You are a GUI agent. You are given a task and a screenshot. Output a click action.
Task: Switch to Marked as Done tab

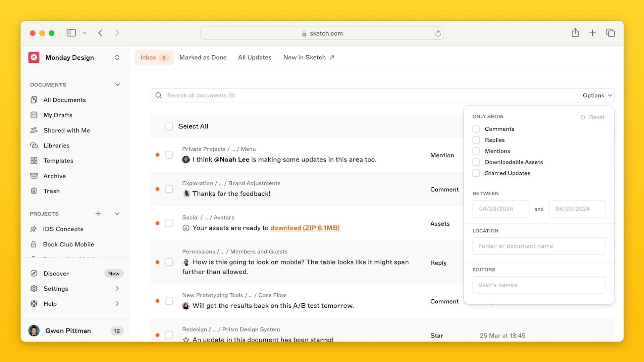click(203, 58)
